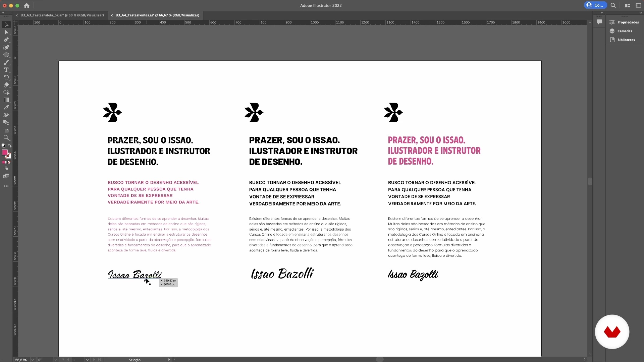The height and width of the screenshot is (362, 644).
Task: Select the black headline in middle column
Action: click(x=303, y=151)
